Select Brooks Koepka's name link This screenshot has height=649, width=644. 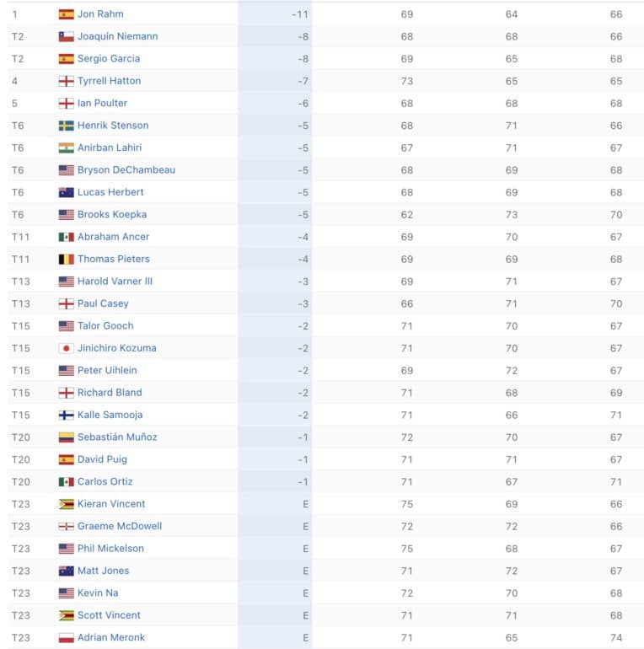pyautogui.click(x=112, y=214)
